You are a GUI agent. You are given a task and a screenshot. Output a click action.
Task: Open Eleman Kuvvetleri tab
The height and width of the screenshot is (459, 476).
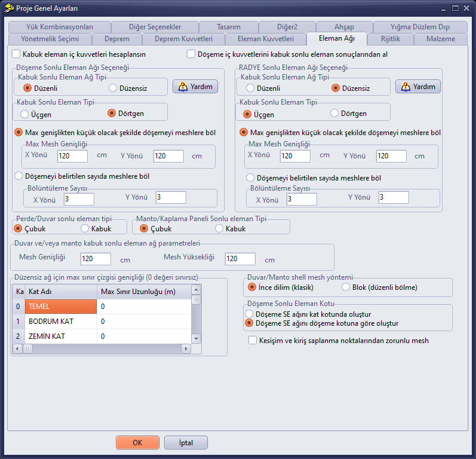pyautogui.click(x=266, y=39)
